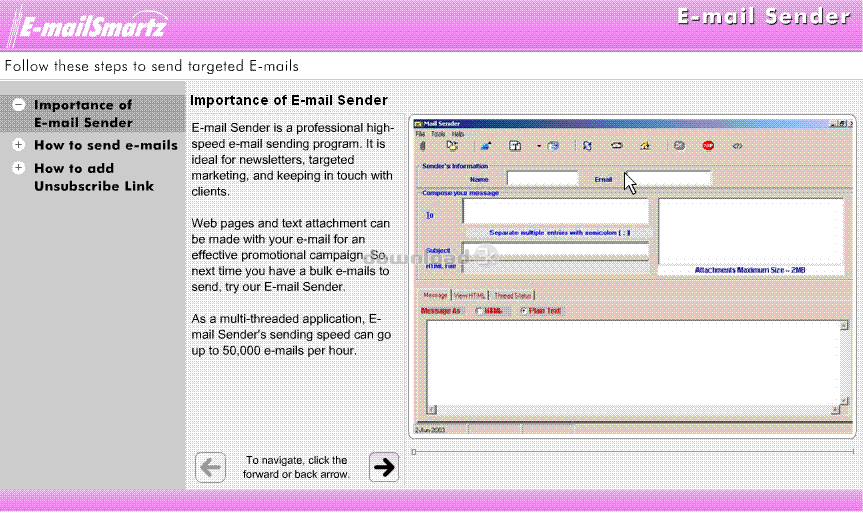Screen dimensions: 863x513
Task: Open the Help menu in Mail Sender
Action: pos(458,134)
